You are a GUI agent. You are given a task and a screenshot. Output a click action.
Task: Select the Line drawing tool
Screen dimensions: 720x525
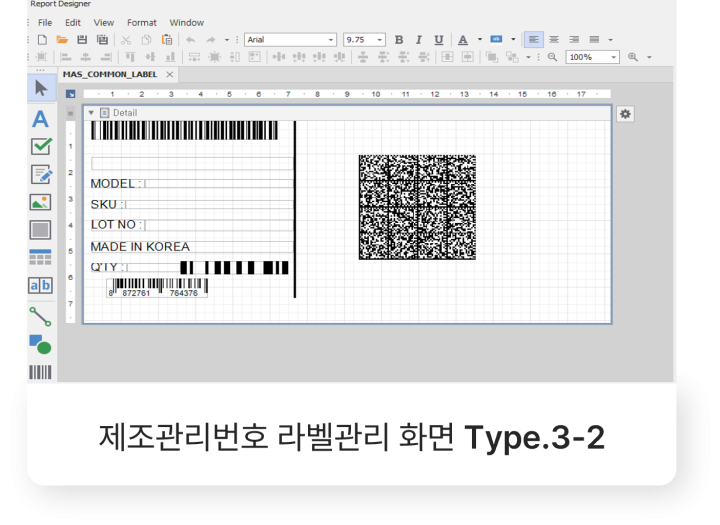(40, 316)
